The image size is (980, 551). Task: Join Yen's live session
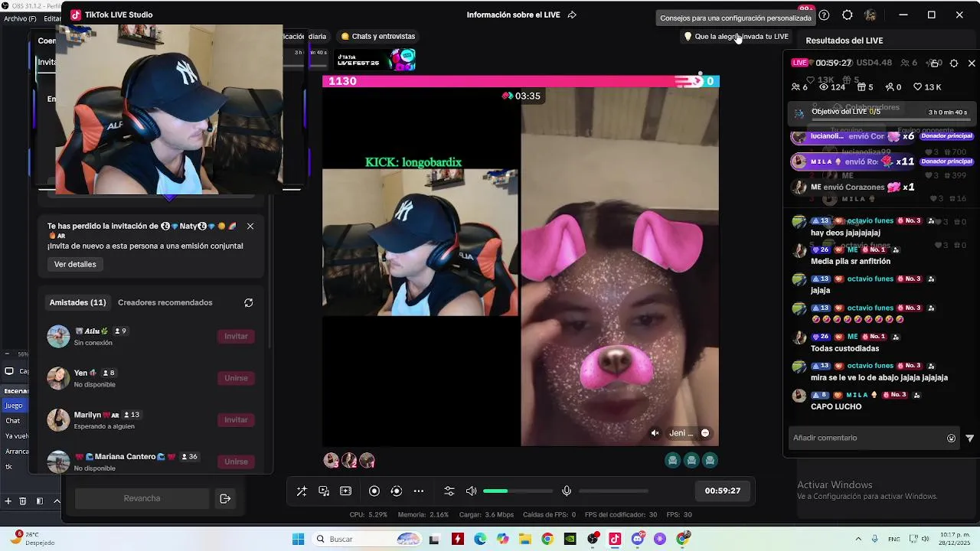pyautogui.click(x=236, y=378)
